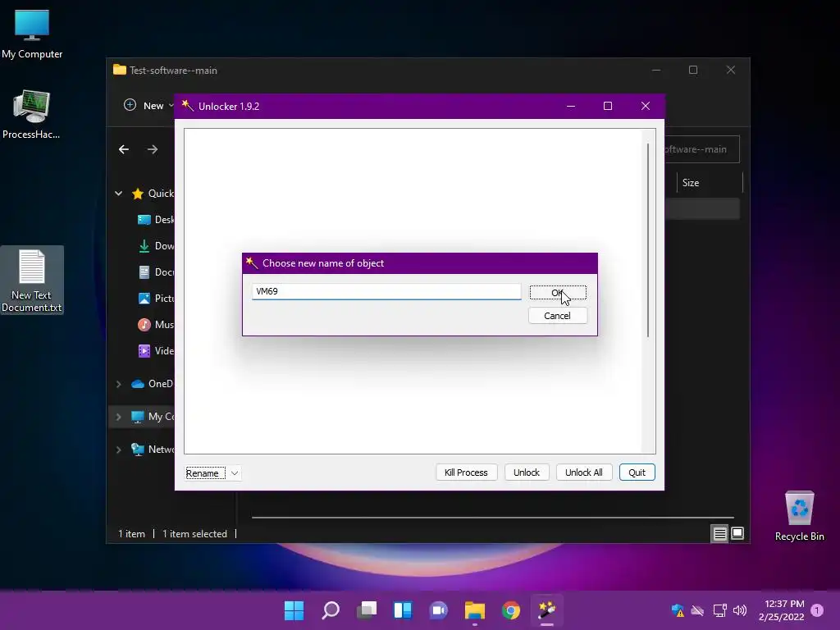The image size is (840, 630).
Task: Go forward in File Explorer
Action: click(153, 149)
